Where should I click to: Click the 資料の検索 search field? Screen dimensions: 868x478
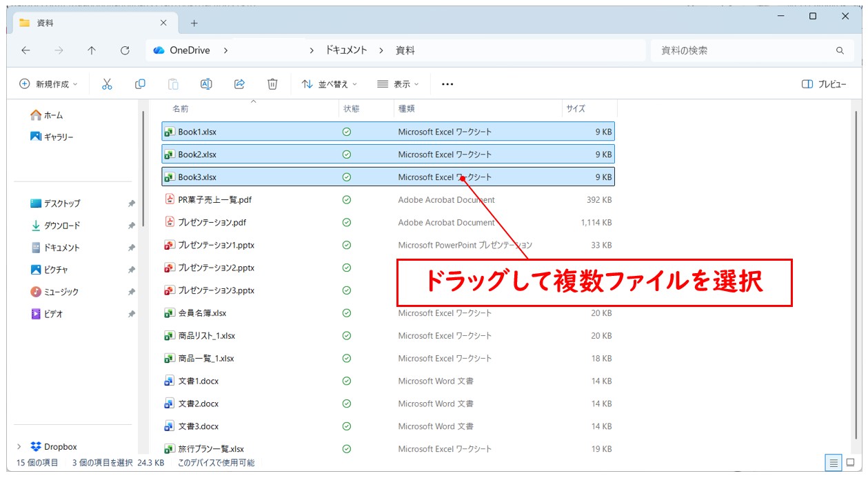coord(751,50)
